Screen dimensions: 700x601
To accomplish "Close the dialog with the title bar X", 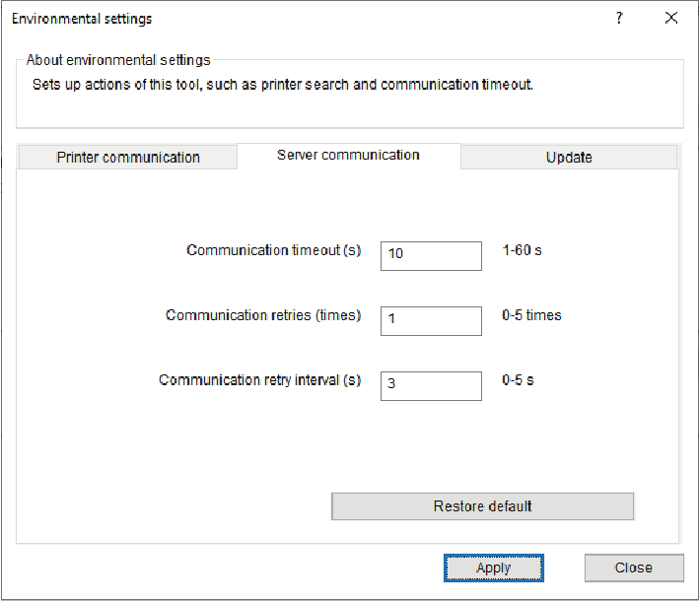I will click(x=671, y=19).
